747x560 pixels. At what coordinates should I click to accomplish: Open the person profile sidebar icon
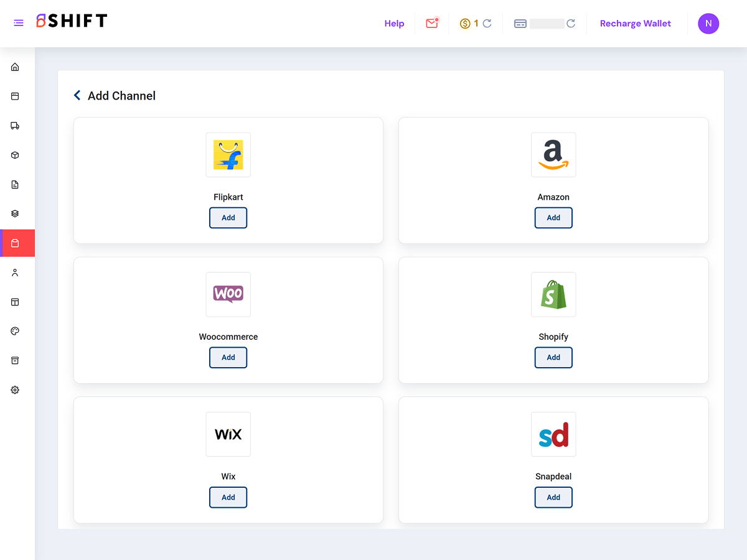pos(15,273)
